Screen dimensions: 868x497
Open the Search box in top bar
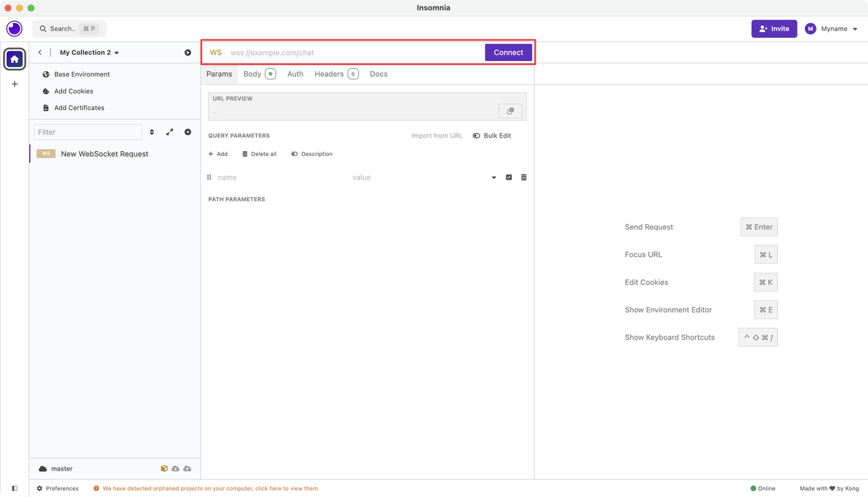tap(69, 28)
